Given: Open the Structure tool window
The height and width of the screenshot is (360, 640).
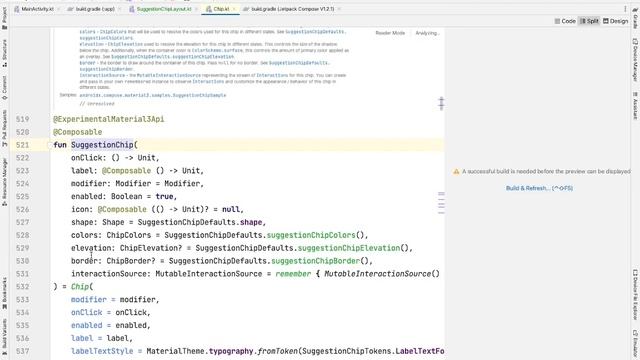Looking at the screenshot, I should (x=4, y=53).
